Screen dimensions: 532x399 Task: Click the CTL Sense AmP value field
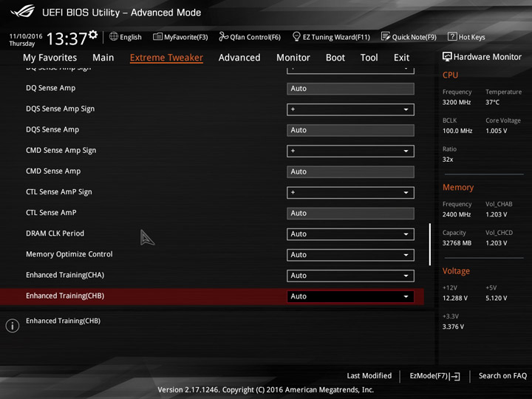[350, 214]
